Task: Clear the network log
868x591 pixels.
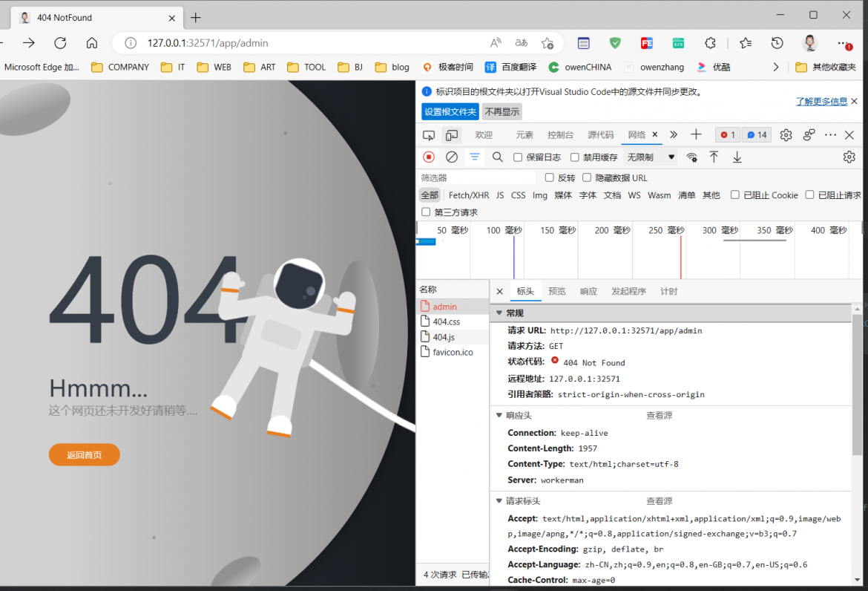Action: tap(452, 157)
